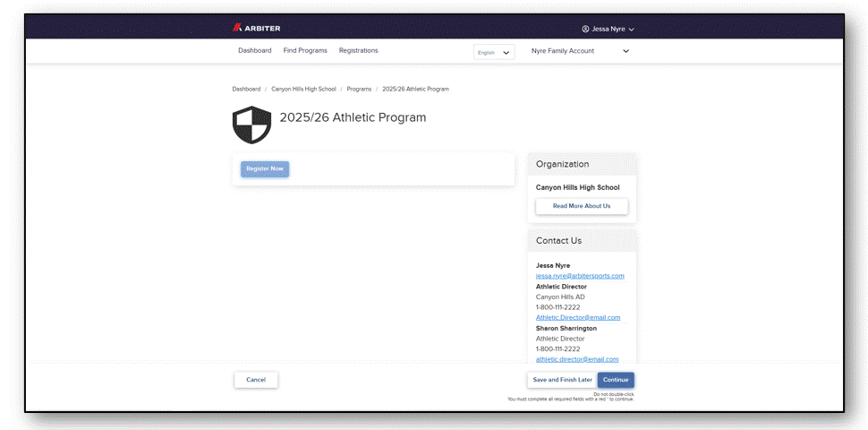
Task: Click the user profile icon beside Jessa Nyre
Action: point(585,29)
